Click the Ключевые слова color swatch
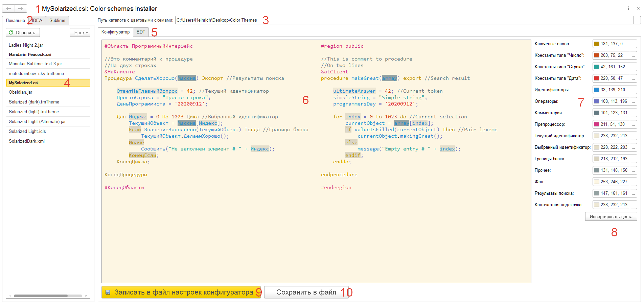Viewport: 644px width, 304px height. point(597,44)
